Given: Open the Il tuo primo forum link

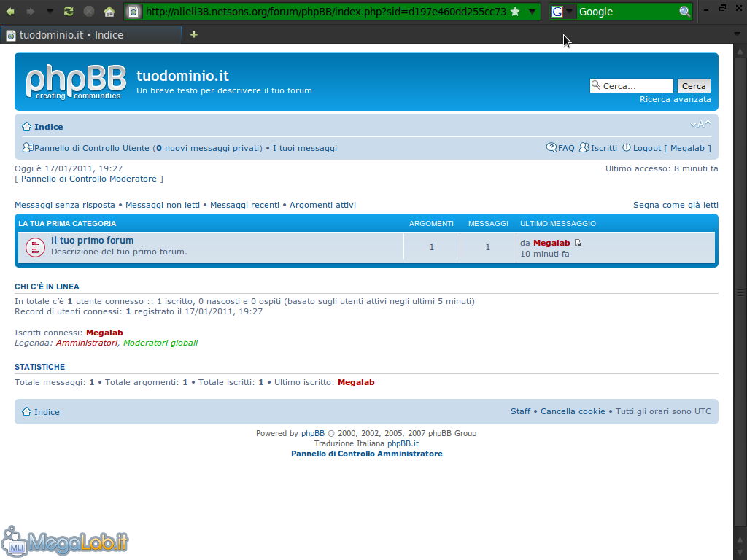Looking at the screenshot, I should click(x=92, y=241).
